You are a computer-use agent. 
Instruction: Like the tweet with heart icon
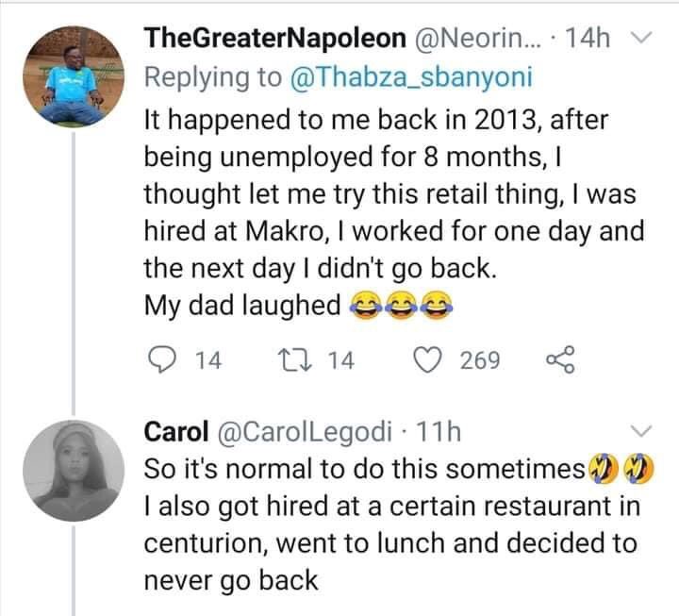(428, 360)
